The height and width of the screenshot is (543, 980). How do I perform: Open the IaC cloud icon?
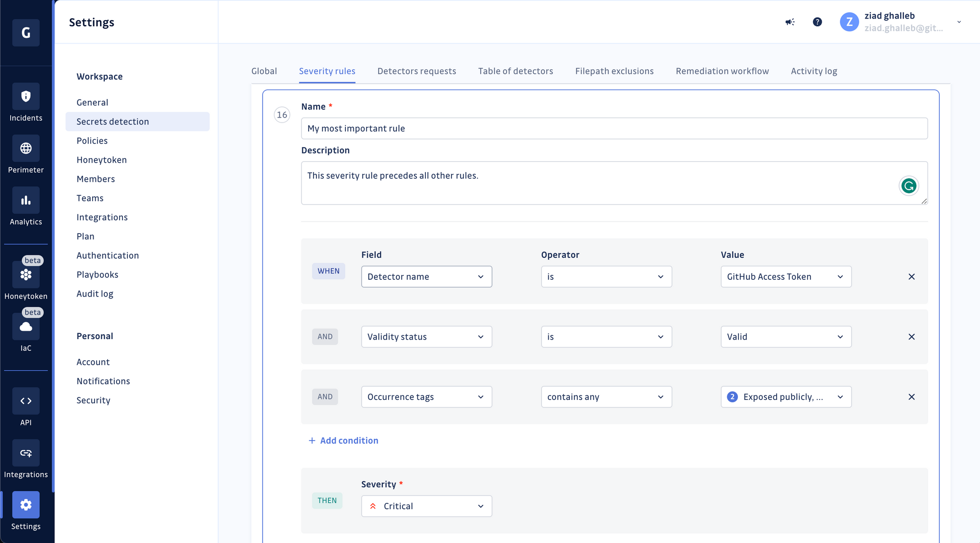(x=26, y=327)
